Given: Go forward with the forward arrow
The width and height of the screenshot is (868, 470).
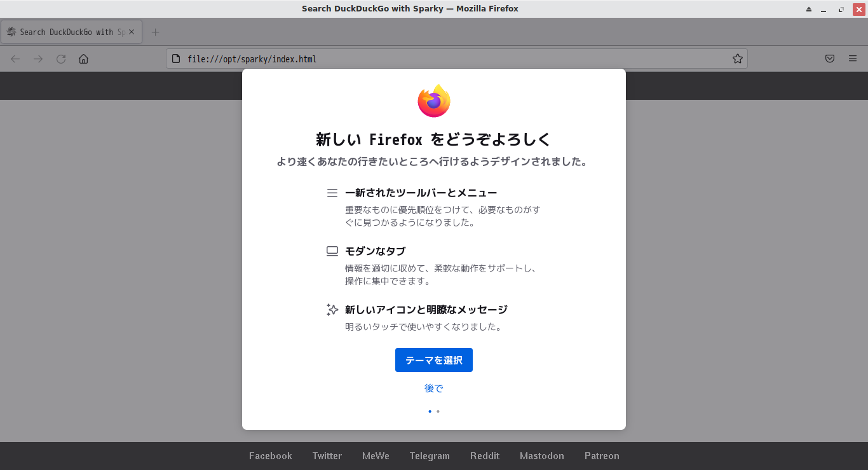Looking at the screenshot, I should click(x=38, y=59).
